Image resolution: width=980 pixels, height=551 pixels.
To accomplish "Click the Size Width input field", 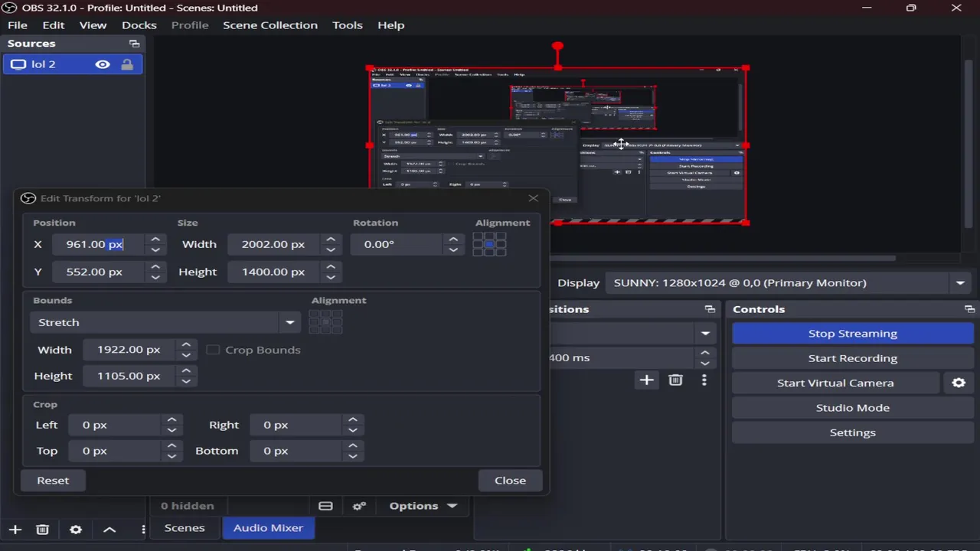I will [274, 244].
